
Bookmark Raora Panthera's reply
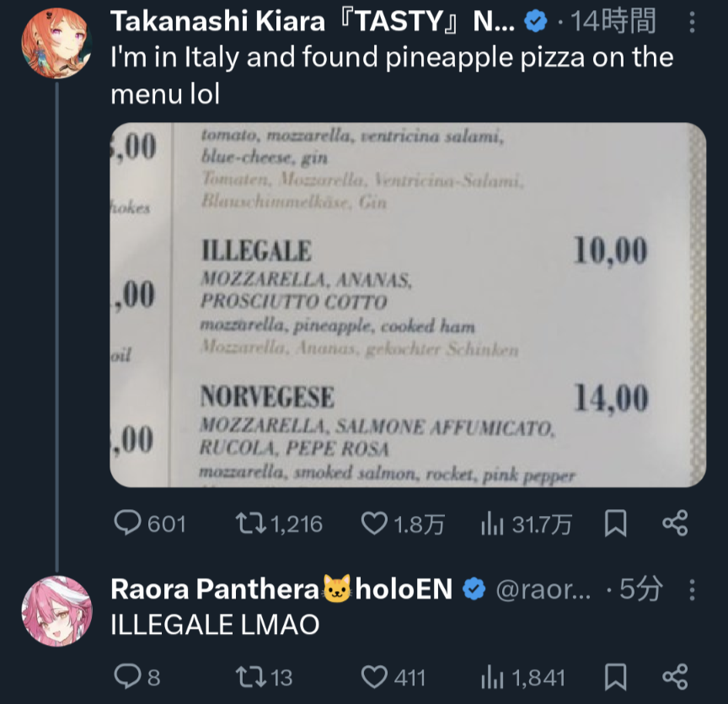click(x=616, y=677)
